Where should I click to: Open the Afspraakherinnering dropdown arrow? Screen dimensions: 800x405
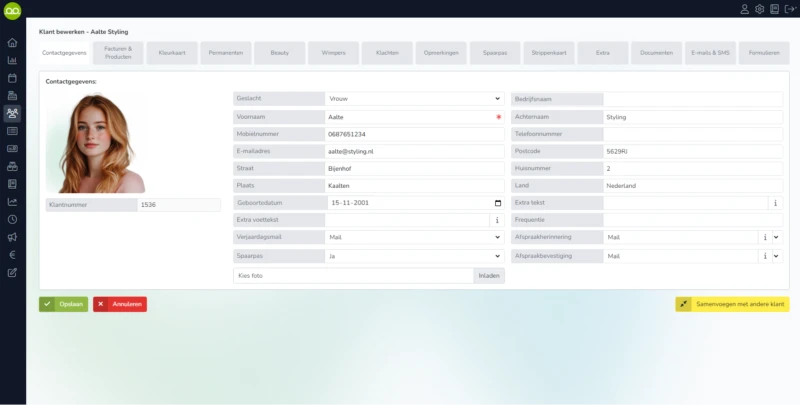click(777, 238)
